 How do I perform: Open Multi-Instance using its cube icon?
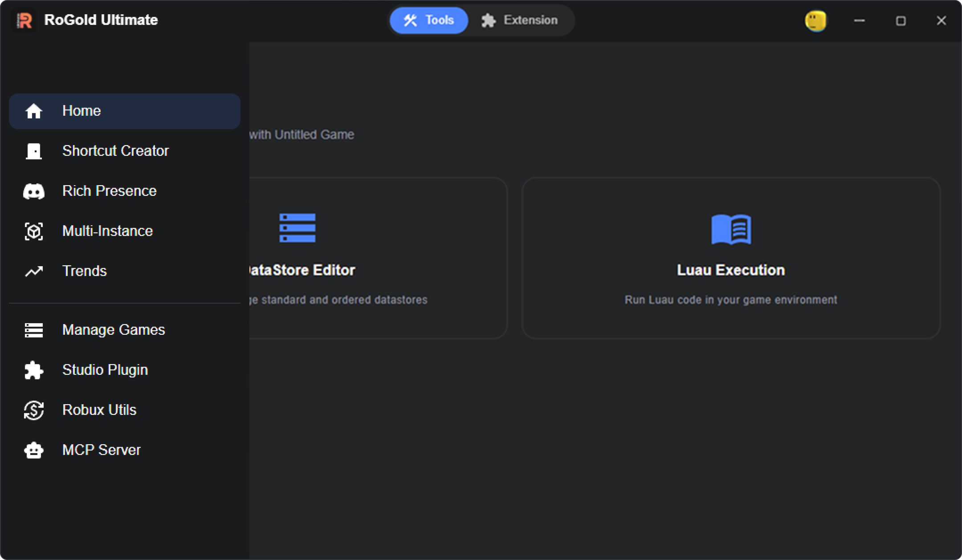34,231
